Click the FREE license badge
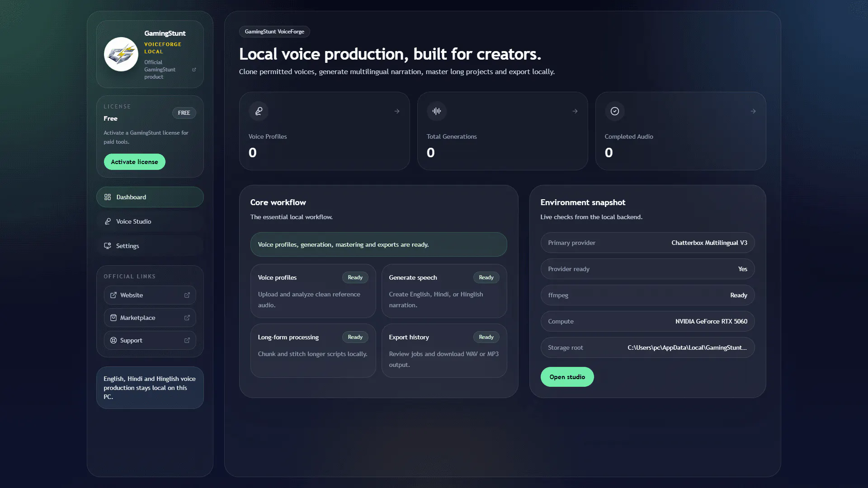The height and width of the screenshot is (488, 868). [184, 113]
